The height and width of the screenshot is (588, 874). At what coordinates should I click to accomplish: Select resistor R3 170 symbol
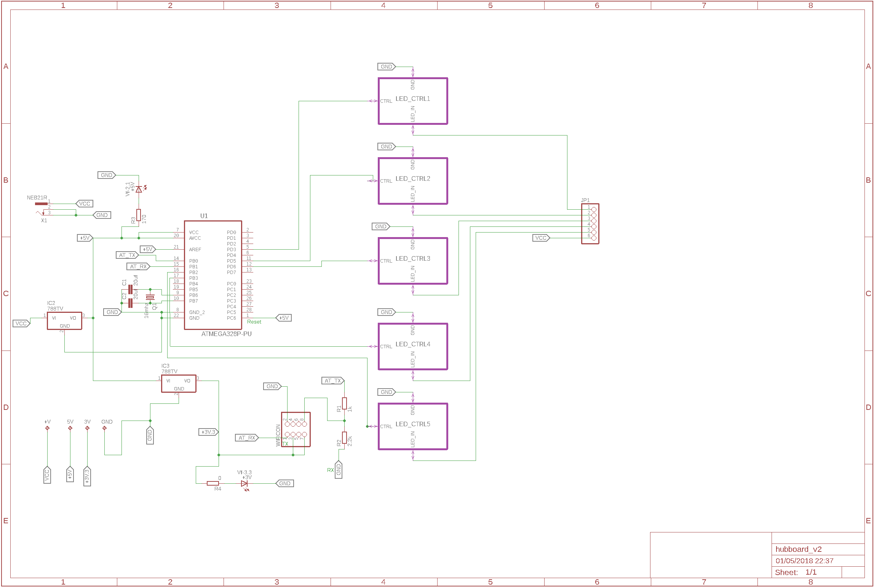[x=139, y=215]
